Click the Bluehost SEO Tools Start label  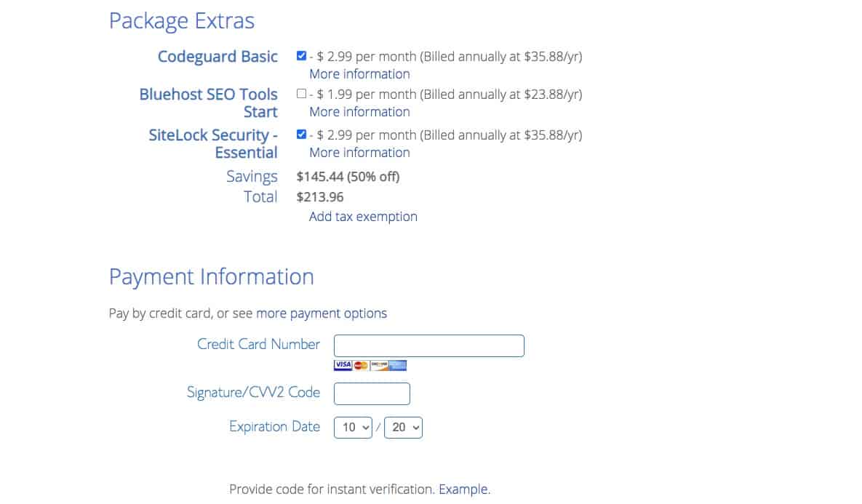click(208, 103)
